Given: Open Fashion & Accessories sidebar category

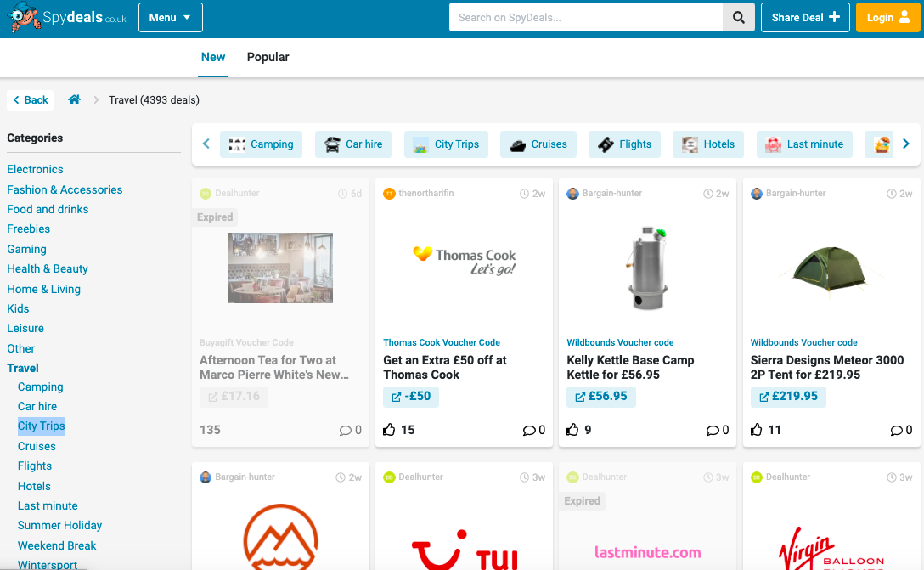Looking at the screenshot, I should (x=65, y=189).
